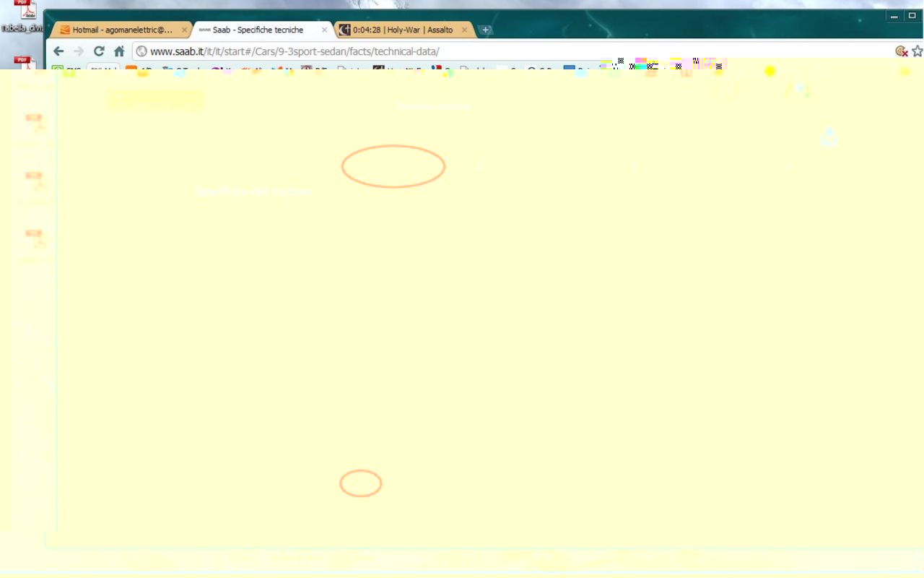Close the Saab Specifiche tecniche tab

324,30
